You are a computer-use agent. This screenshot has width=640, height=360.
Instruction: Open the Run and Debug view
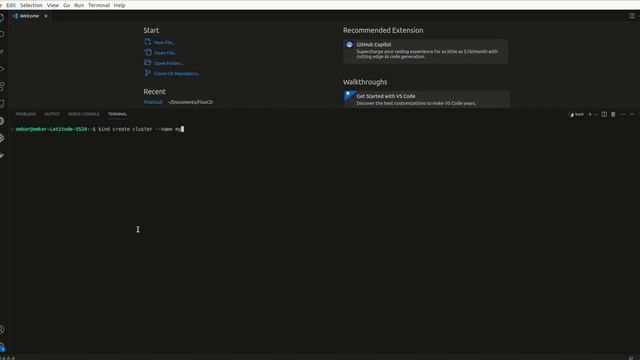coord(2,69)
